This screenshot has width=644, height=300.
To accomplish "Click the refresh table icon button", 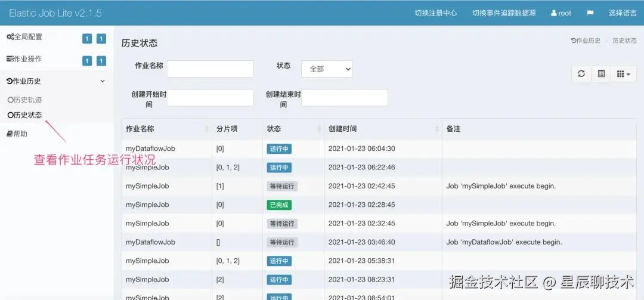I will 581,74.
